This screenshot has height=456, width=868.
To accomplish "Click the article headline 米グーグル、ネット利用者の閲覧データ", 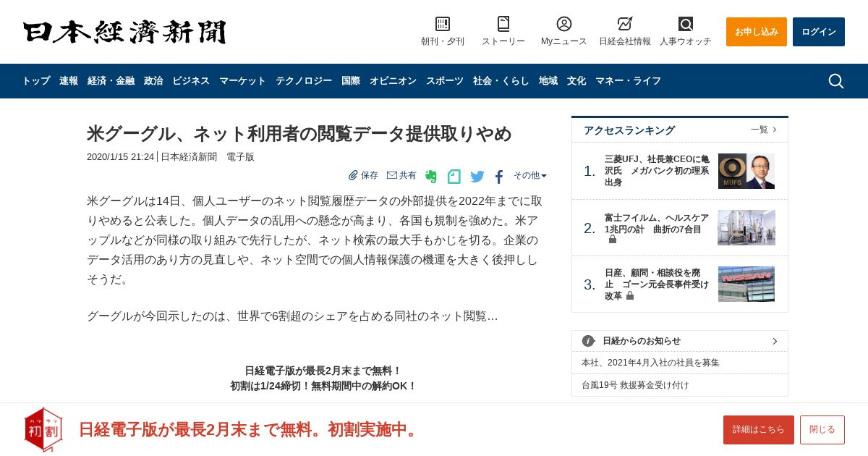I will (x=299, y=134).
